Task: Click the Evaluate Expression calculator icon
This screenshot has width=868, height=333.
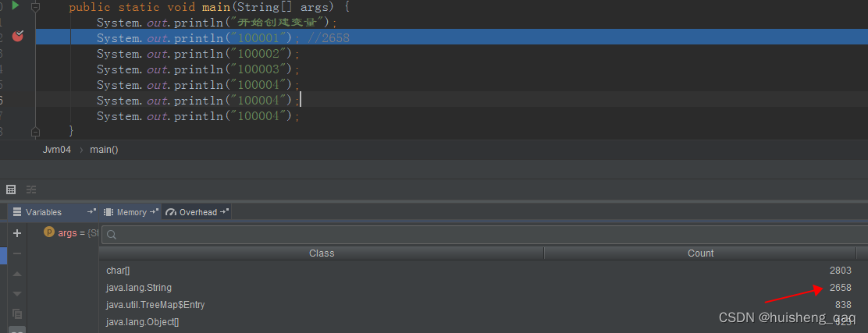Action: coord(11,190)
